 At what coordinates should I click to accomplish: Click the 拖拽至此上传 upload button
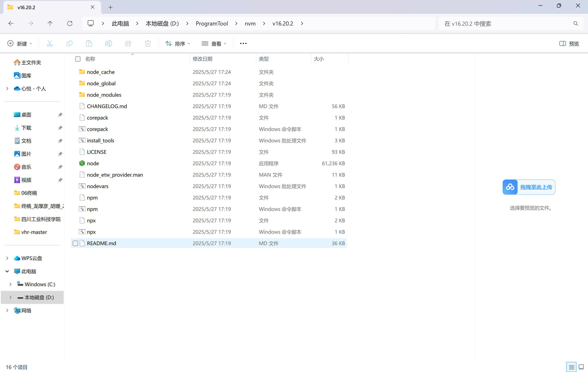tap(529, 187)
